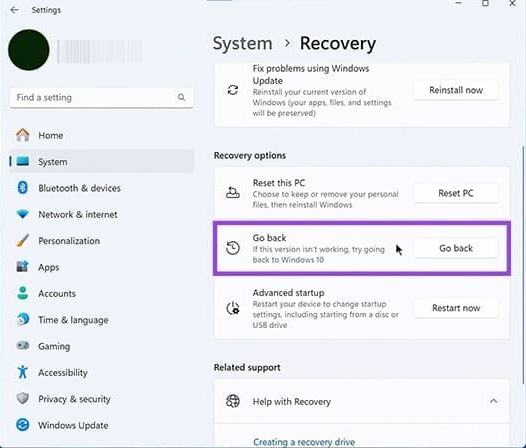526x448 pixels.
Task: Click the Home house icon
Action: [x=23, y=135]
